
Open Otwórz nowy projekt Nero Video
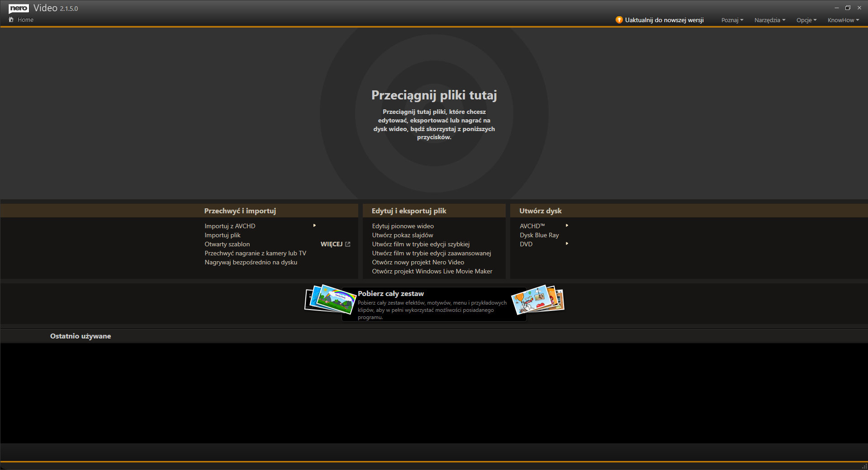(x=418, y=262)
